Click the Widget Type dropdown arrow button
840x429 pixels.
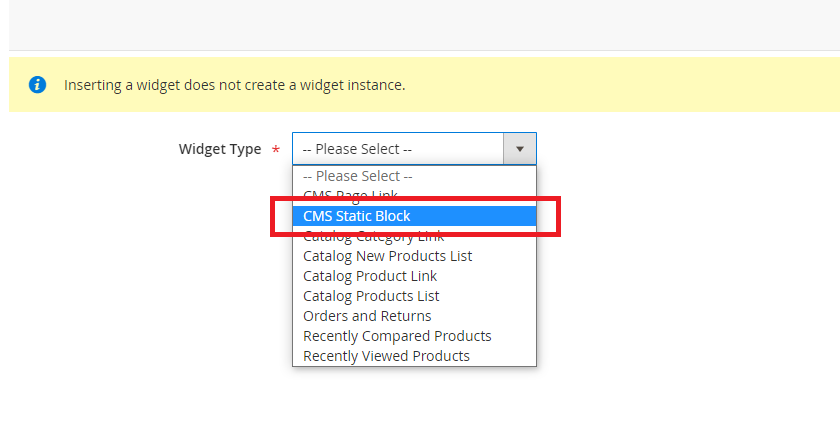click(x=519, y=149)
